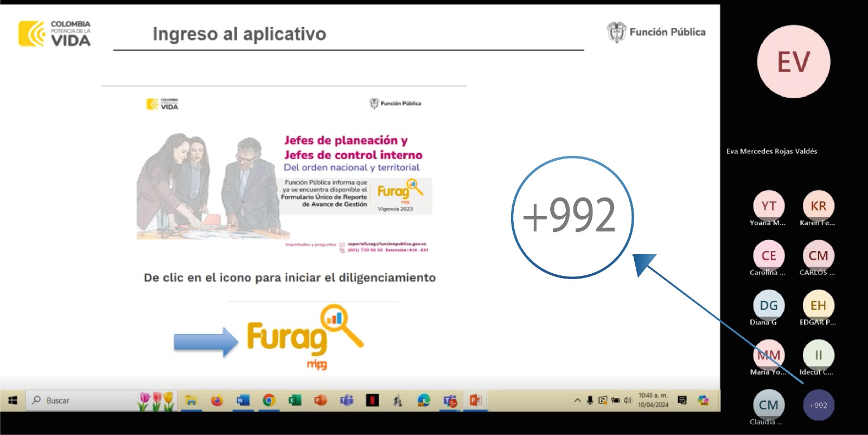Click the volume speaker icon in the tray
The image size is (868, 435).
(x=628, y=400)
